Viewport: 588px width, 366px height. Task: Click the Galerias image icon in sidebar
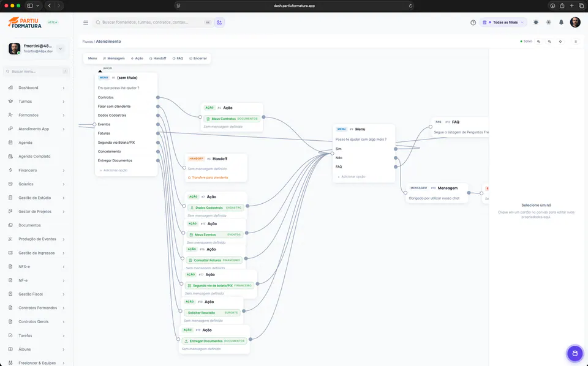click(x=10, y=184)
